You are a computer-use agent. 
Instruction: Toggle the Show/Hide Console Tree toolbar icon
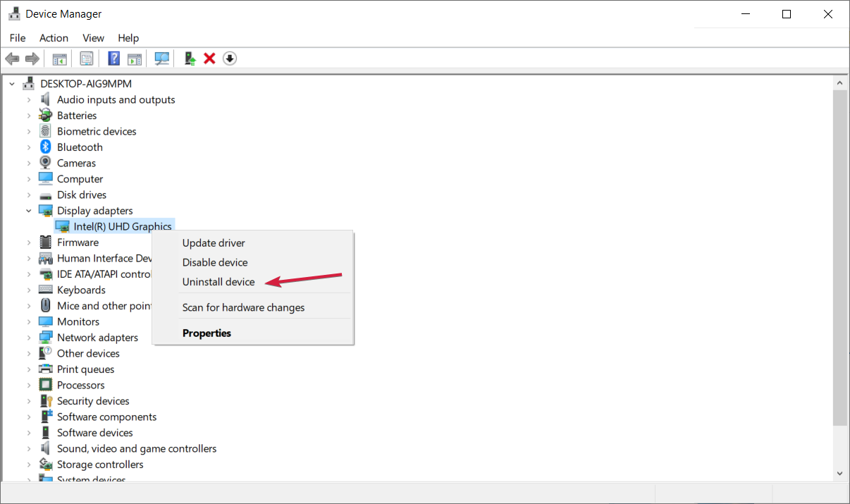[60, 59]
